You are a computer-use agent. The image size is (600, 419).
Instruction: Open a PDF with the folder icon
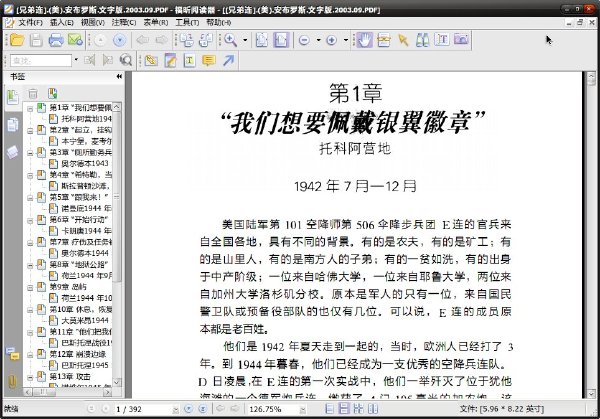17,40
